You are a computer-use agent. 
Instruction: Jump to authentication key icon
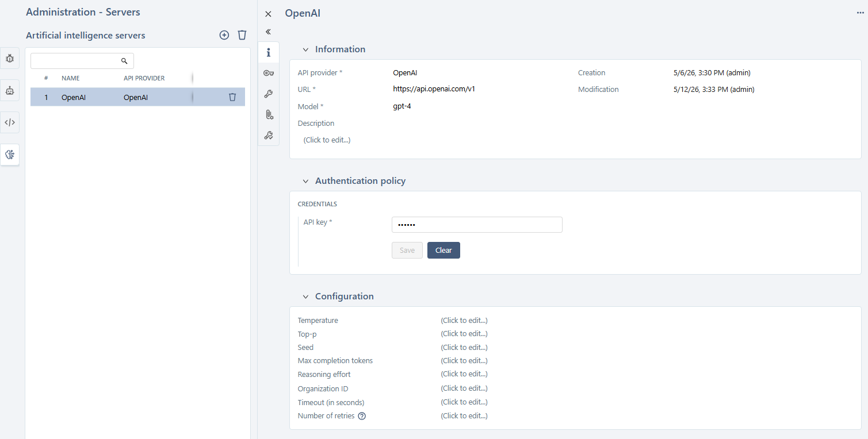(x=269, y=73)
